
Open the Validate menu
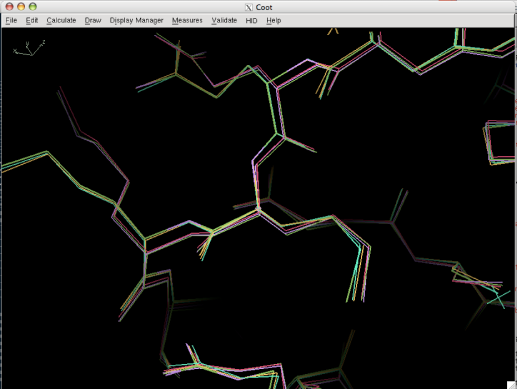point(224,20)
